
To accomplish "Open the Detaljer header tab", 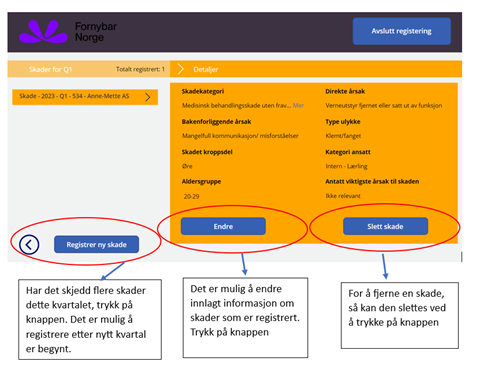I will [206, 69].
